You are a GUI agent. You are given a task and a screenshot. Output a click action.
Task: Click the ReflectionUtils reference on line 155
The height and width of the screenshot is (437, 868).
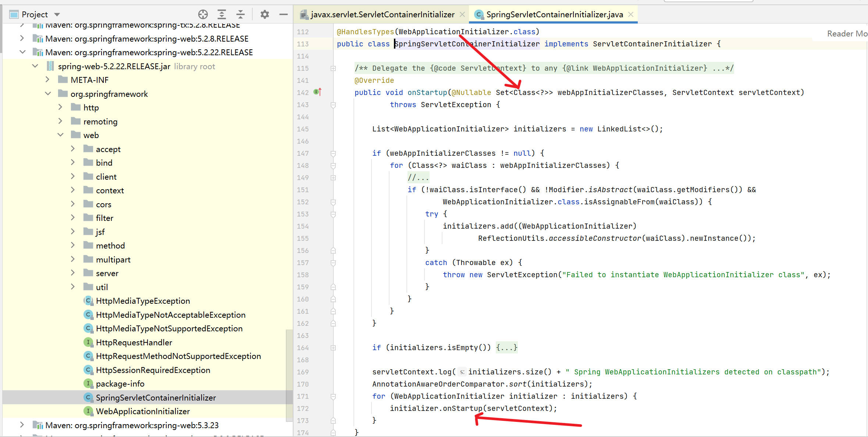click(511, 238)
